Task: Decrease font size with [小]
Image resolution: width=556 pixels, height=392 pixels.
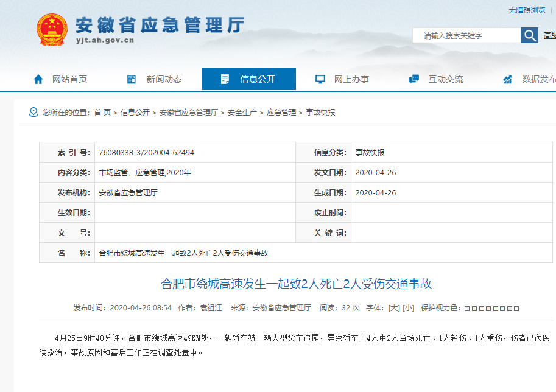Action: (x=409, y=308)
